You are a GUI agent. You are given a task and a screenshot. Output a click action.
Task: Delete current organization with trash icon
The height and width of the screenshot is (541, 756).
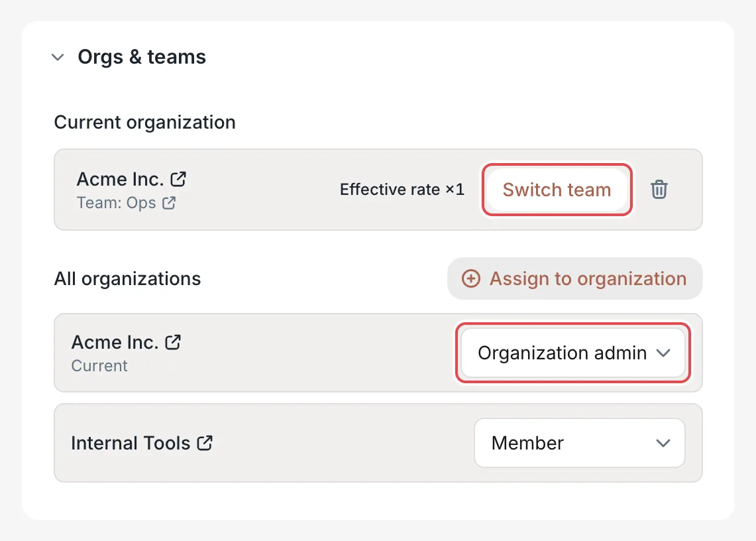tap(659, 190)
